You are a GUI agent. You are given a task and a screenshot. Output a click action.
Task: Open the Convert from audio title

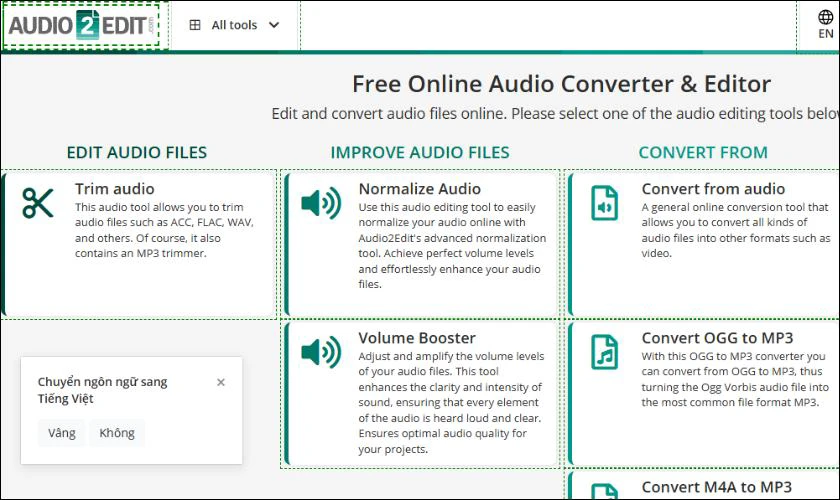coord(713,189)
